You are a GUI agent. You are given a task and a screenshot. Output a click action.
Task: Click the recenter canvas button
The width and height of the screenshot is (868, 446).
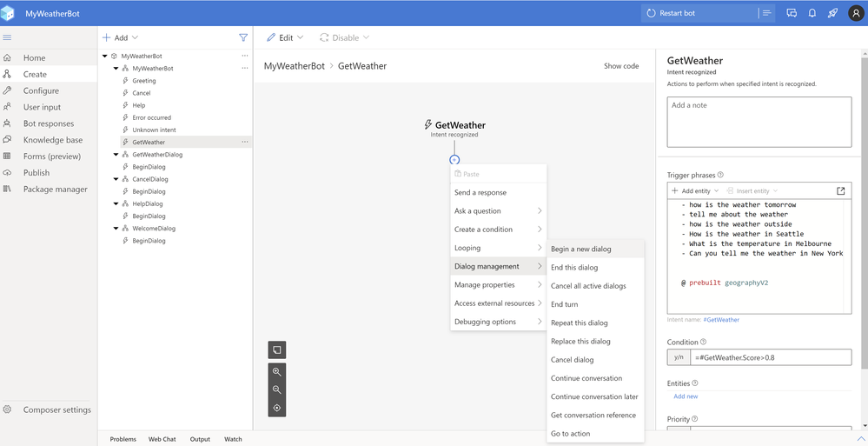[277, 409]
